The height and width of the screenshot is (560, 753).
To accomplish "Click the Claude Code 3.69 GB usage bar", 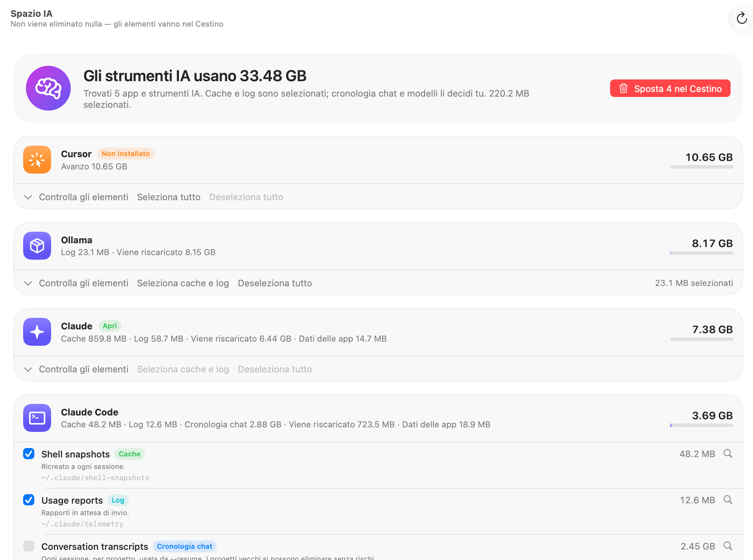I will pyautogui.click(x=702, y=425).
